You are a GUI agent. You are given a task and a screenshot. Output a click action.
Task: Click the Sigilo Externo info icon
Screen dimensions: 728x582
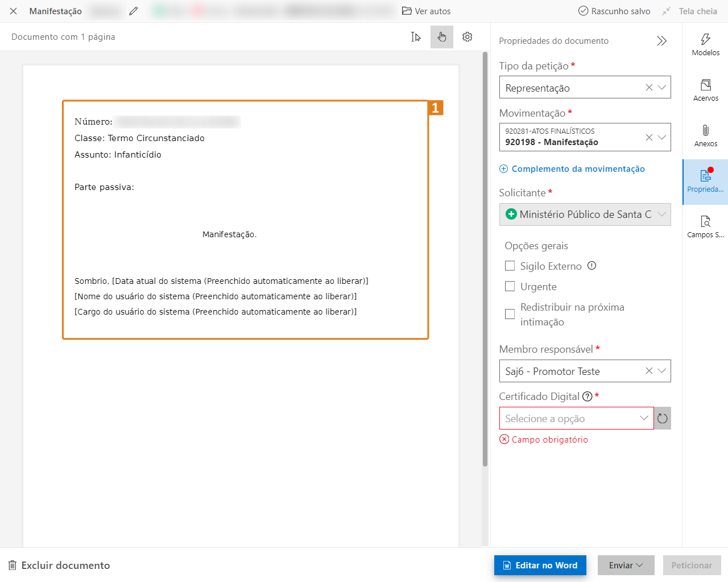click(x=591, y=266)
